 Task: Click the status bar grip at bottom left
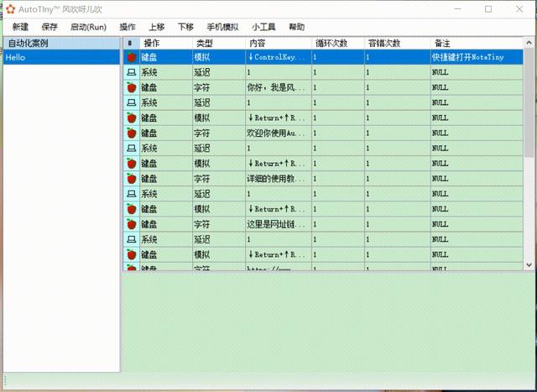pos(5,381)
